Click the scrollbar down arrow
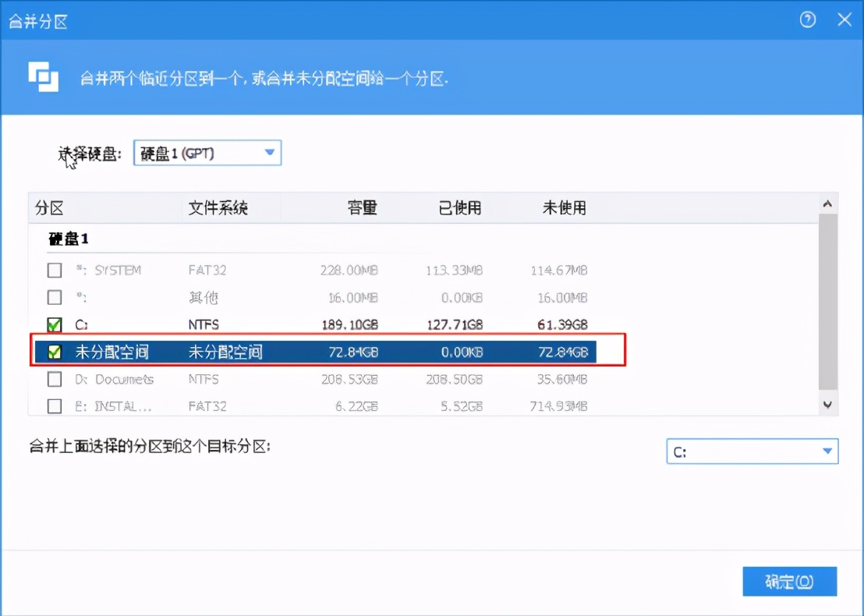The width and height of the screenshot is (864, 616). (x=829, y=404)
